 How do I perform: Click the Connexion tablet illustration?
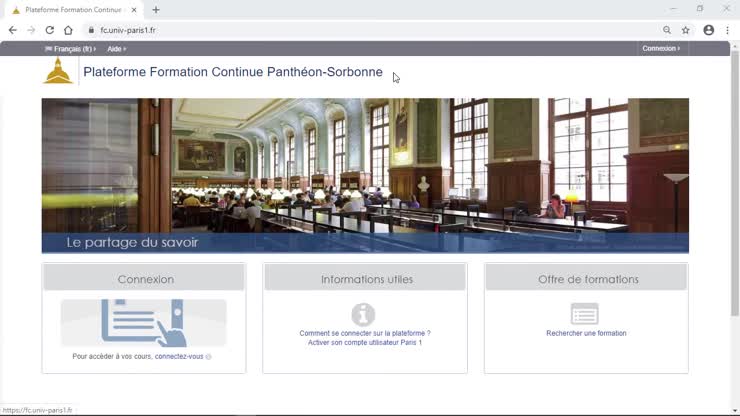click(x=143, y=323)
